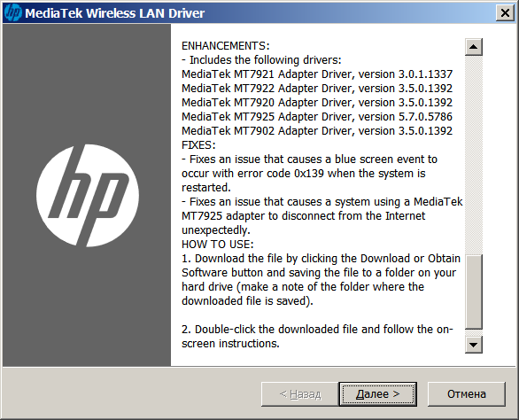This screenshot has width=519, height=420.
Task: Click the scrollbar up arrow
Action: 473,47
